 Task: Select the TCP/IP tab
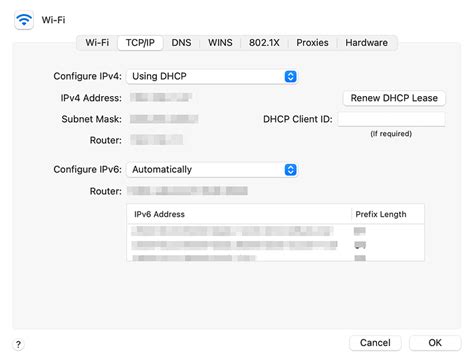140,43
